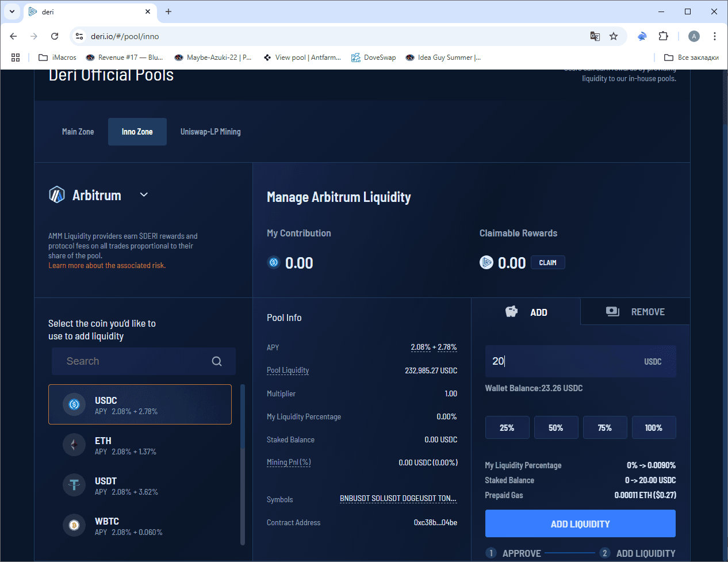Select the Inno Zone tab
This screenshot has height=562, width=728.
pos(137,132)
